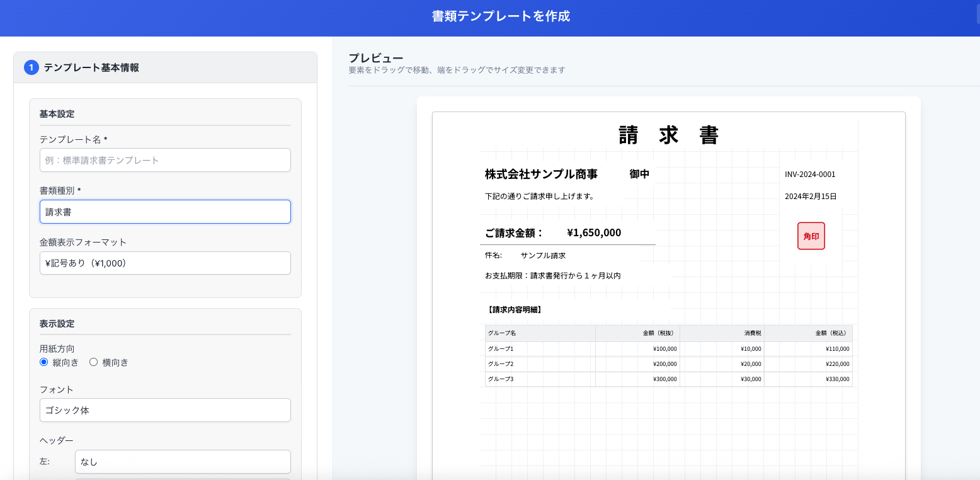The height and width of the screenshot is (480, 980).
Task: Click the INV-2024-0001 invoice number element
Action: pyautogui.click(x=811, y=174)
